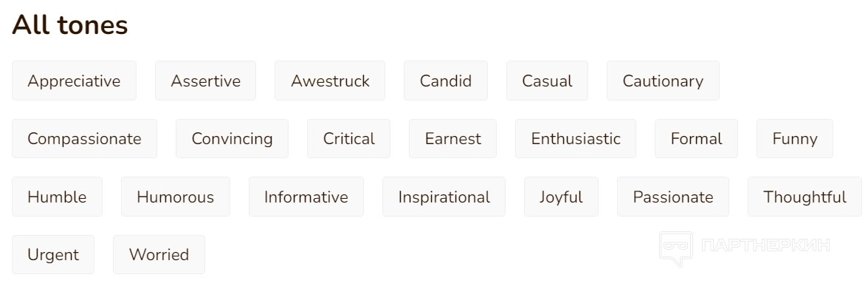Pick the Candid tone
868x306 pixels.
pos(445,81)
